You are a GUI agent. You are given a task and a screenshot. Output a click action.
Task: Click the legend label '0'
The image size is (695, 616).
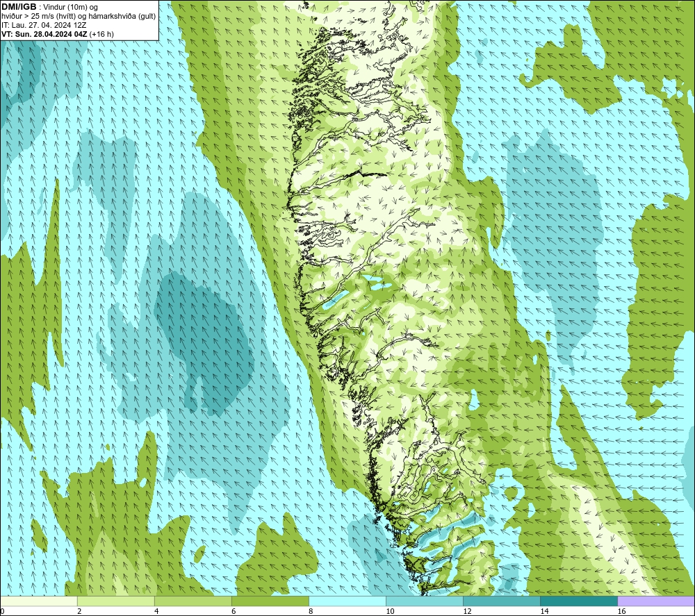[2, 612]
